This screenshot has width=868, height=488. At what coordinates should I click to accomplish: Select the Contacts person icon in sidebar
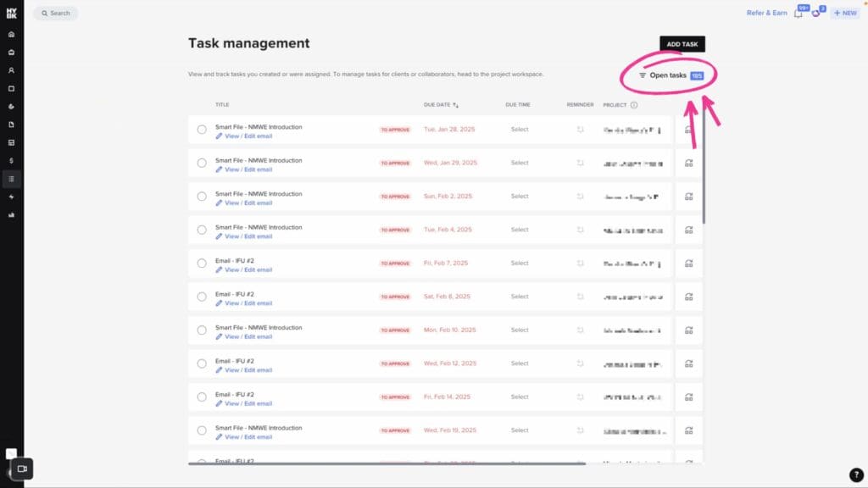[12, 69]
